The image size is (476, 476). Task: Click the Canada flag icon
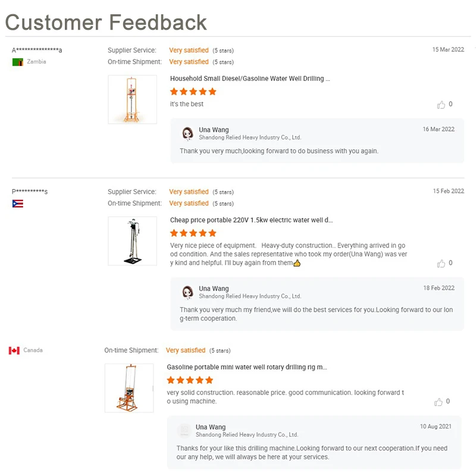click(x=14, y=350)
